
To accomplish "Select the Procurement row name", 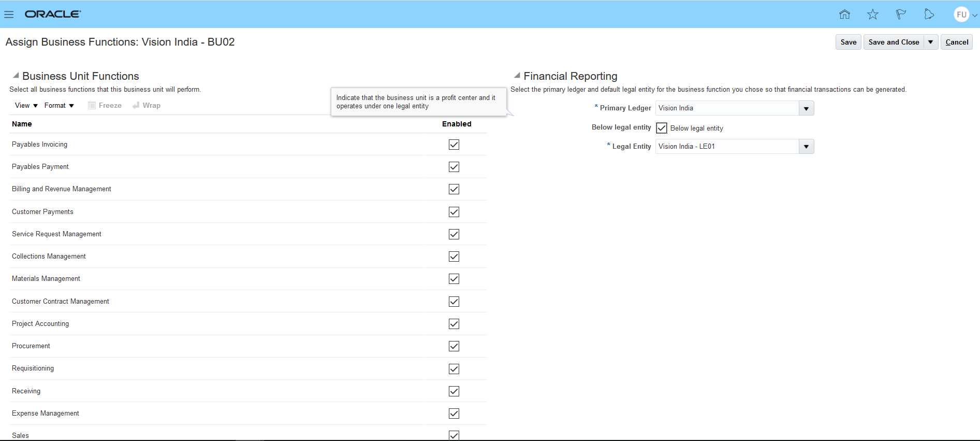I will click(31, 346).
